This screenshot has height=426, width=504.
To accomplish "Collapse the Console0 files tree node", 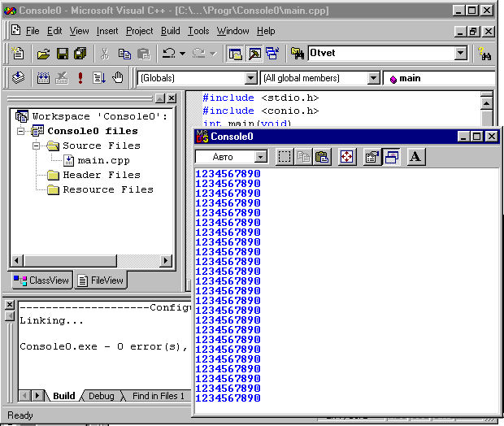I will (x=20, y=131).
